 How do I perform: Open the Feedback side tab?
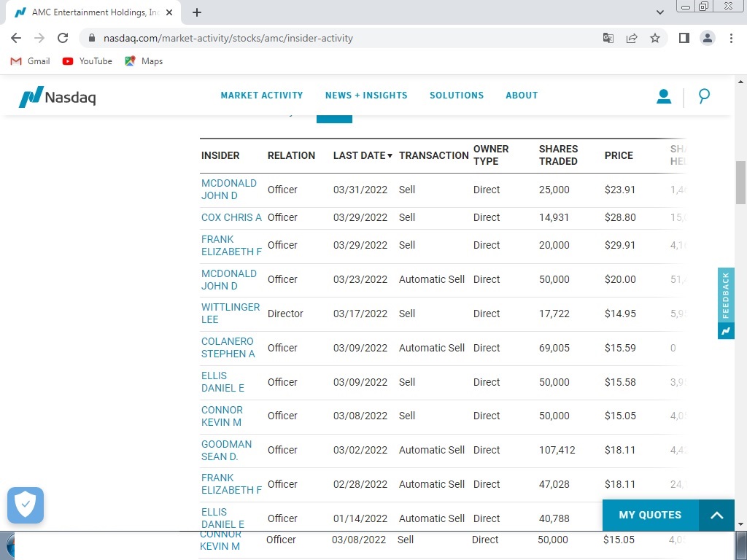[726, 303]
